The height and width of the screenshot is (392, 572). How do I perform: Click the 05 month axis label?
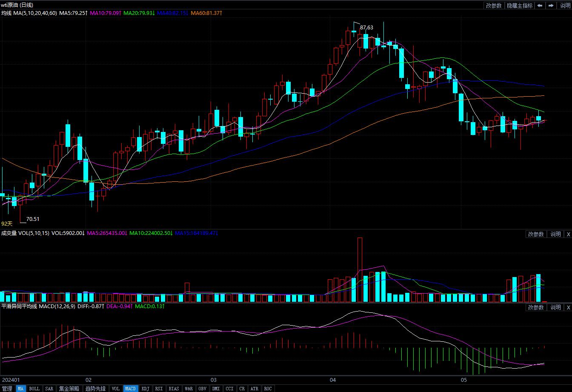[464, 380]
